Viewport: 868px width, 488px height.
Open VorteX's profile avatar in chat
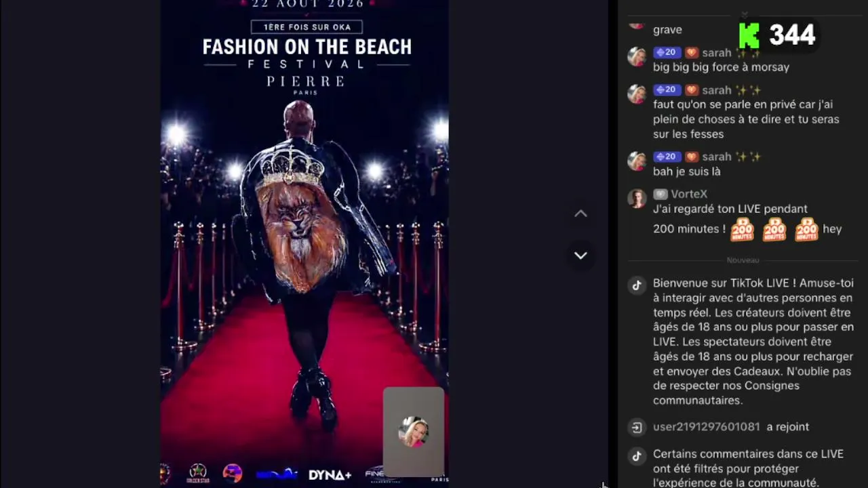tap(637, 198)
